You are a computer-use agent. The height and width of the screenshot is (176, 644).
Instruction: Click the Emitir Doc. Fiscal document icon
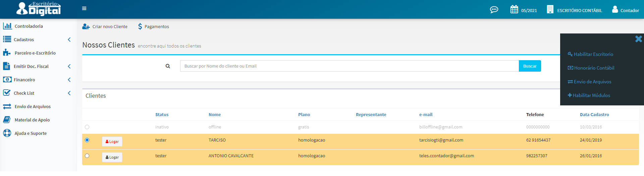pos(7,66)
